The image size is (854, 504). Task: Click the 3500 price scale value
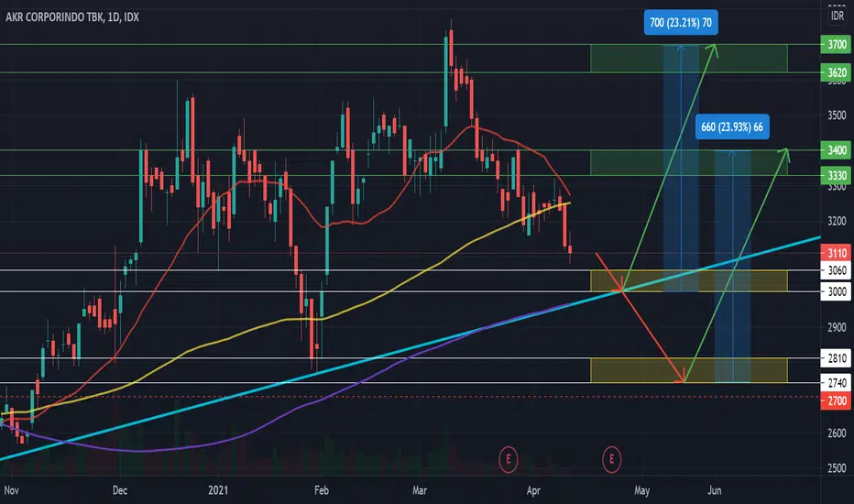point(837,115)
